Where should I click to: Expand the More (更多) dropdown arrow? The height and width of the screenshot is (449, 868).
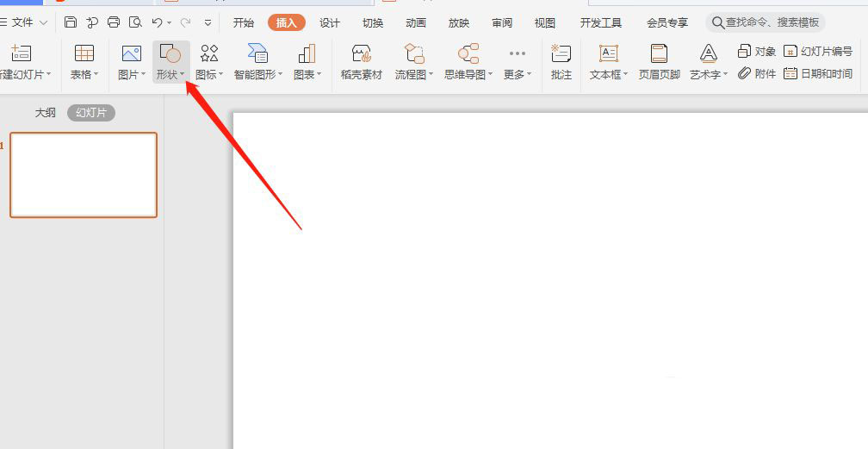point(529,74)
